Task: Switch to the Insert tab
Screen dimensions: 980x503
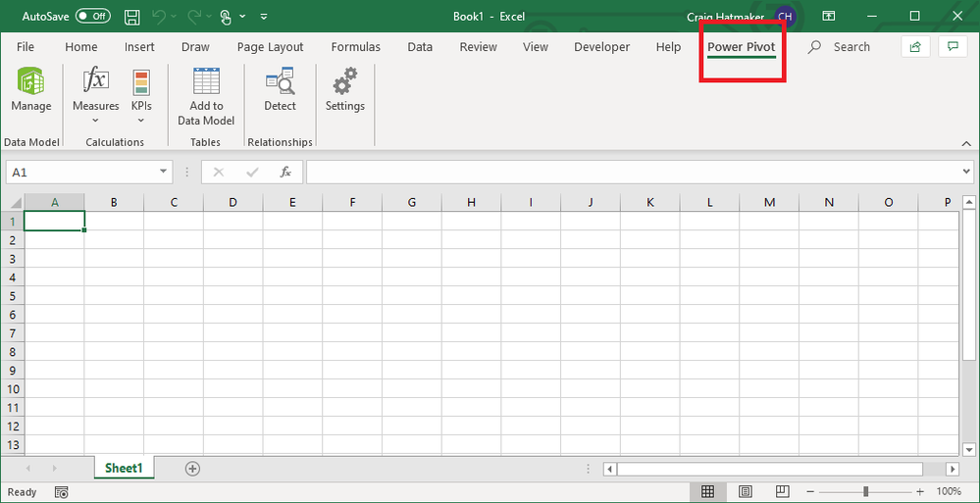Action: pyautogui.click(x=139, y=47)
